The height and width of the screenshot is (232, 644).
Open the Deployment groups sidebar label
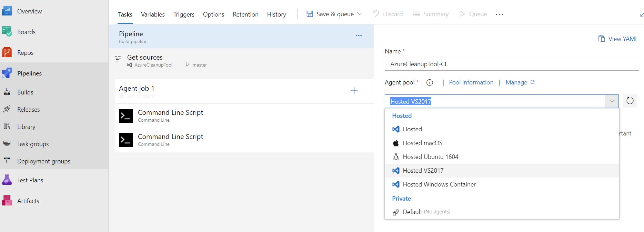coord(44,161)
